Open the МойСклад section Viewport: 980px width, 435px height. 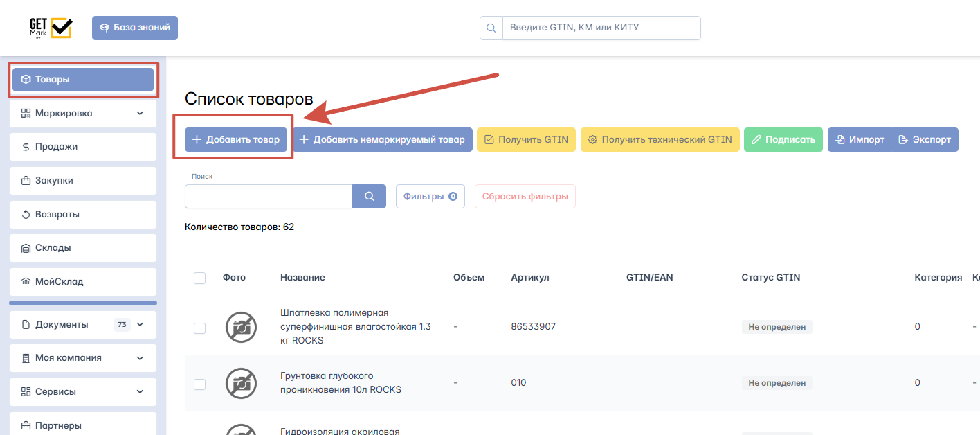pyautogui.click(x=83, y=282)
